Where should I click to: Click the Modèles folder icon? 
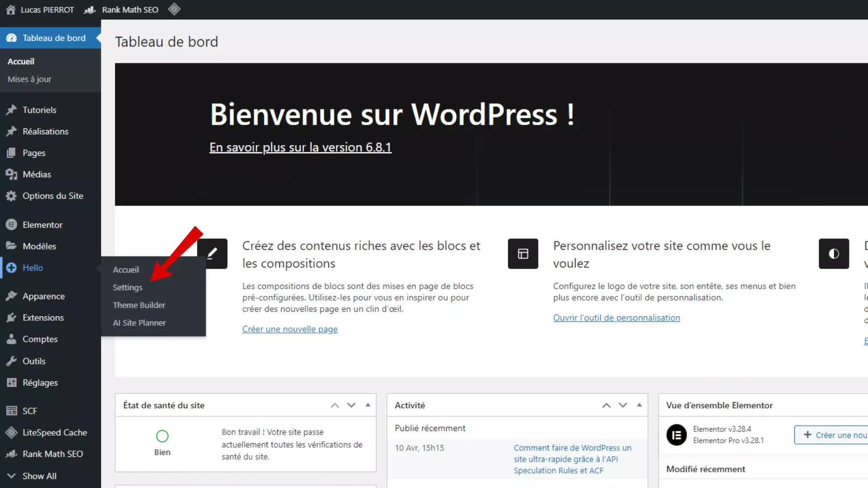11,246
